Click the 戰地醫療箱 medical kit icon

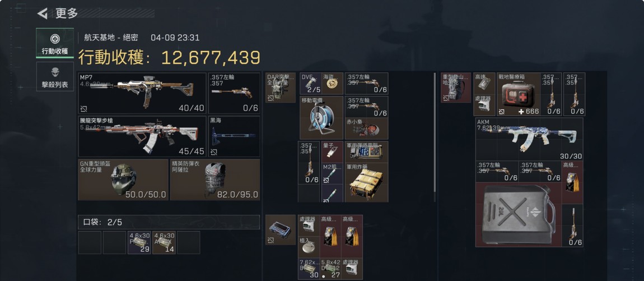pos(519,94)
